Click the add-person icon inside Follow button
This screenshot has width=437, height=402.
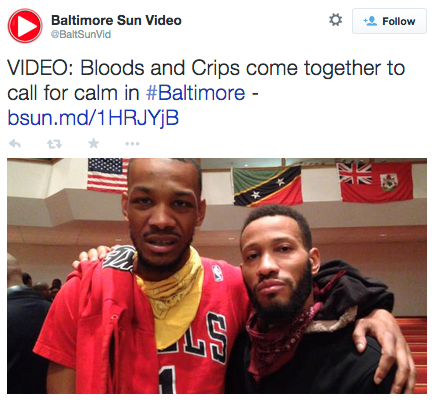(370, 21)
